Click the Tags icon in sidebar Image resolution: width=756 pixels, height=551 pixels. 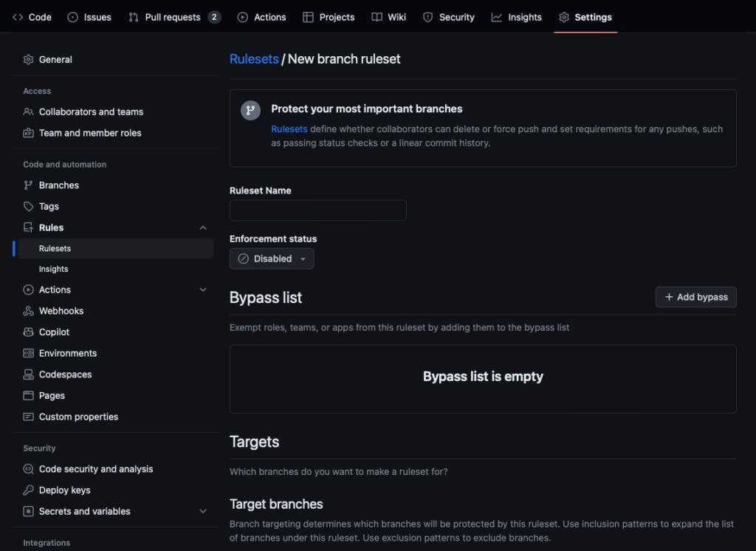(28, 207)
